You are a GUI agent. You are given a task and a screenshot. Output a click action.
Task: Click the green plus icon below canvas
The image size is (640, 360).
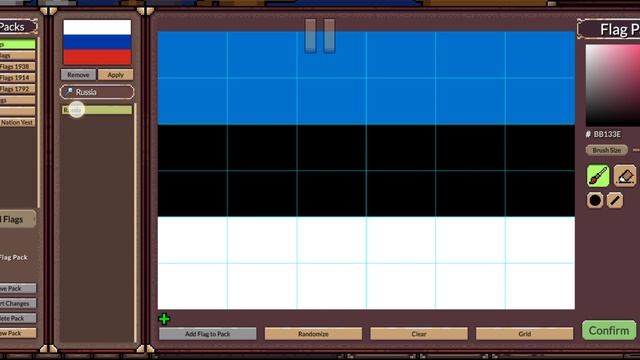coord(164,319)
